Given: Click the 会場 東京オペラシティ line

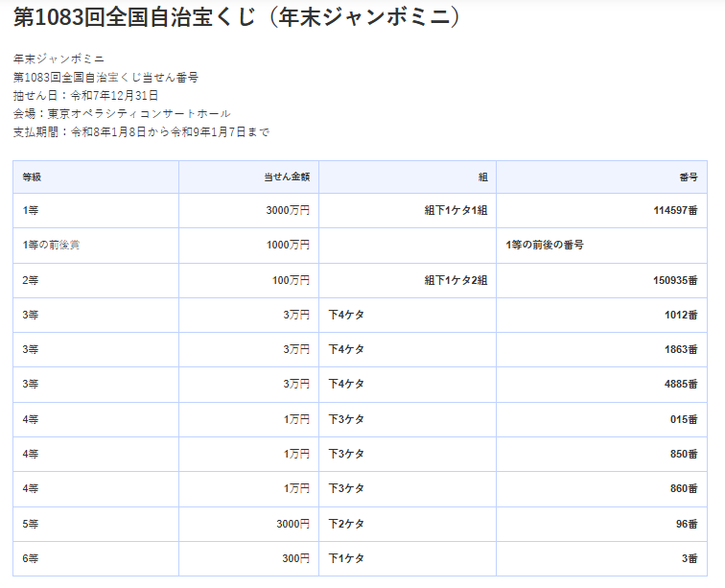Looking at the screenshot, I should pos(122,113).
